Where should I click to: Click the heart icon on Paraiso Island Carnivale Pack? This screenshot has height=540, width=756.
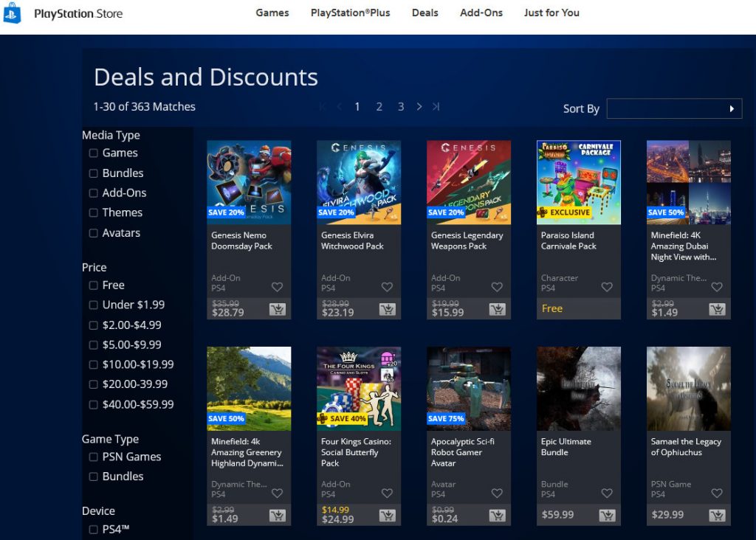(607, 288)
